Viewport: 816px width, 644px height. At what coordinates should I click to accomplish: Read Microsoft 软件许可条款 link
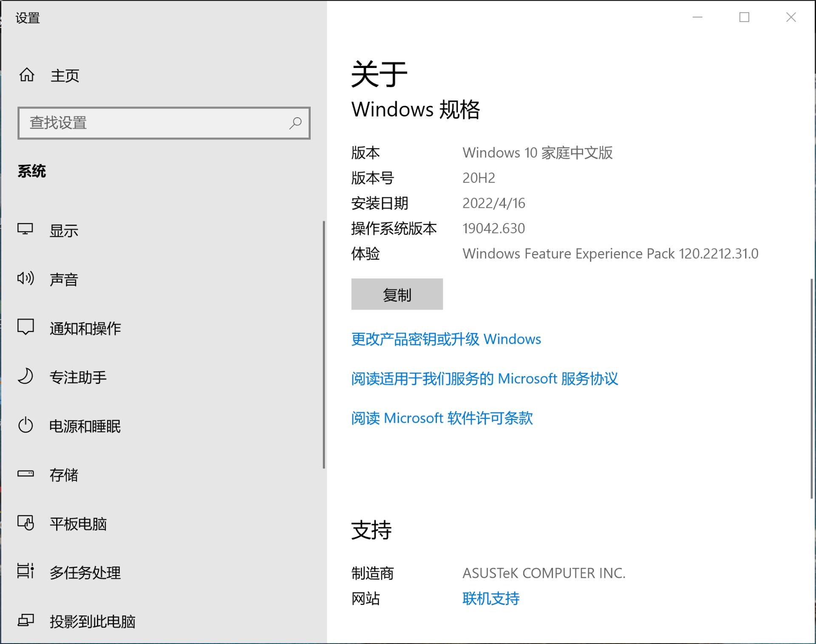tap(442, 418)
